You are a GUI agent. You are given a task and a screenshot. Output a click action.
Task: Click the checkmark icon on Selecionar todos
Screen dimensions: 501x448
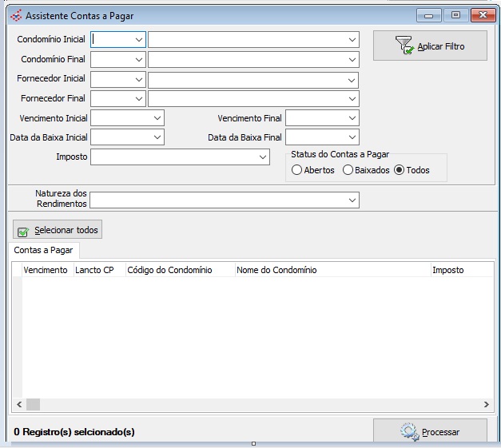23,231
